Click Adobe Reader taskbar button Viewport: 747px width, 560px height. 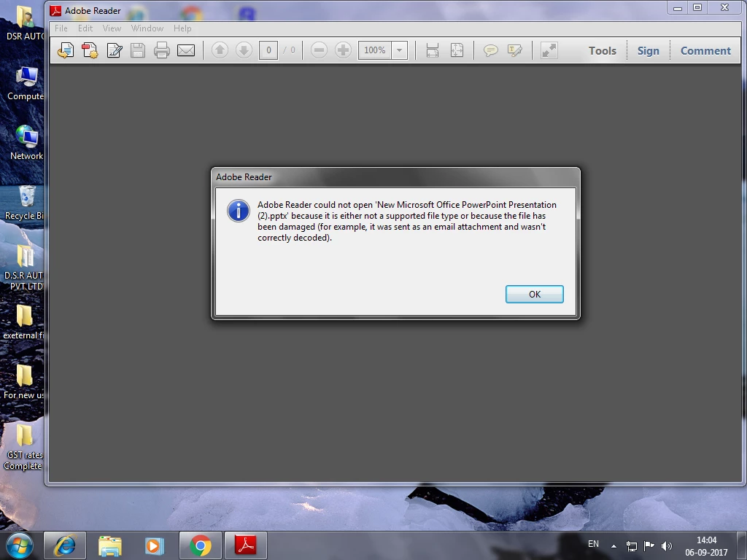[x=246, y=545]
